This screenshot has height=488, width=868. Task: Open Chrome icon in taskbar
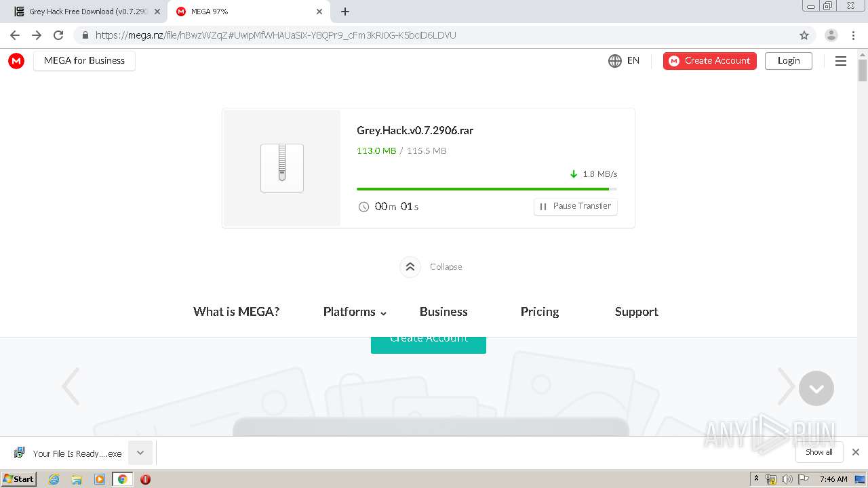click(x=122, y=479)
